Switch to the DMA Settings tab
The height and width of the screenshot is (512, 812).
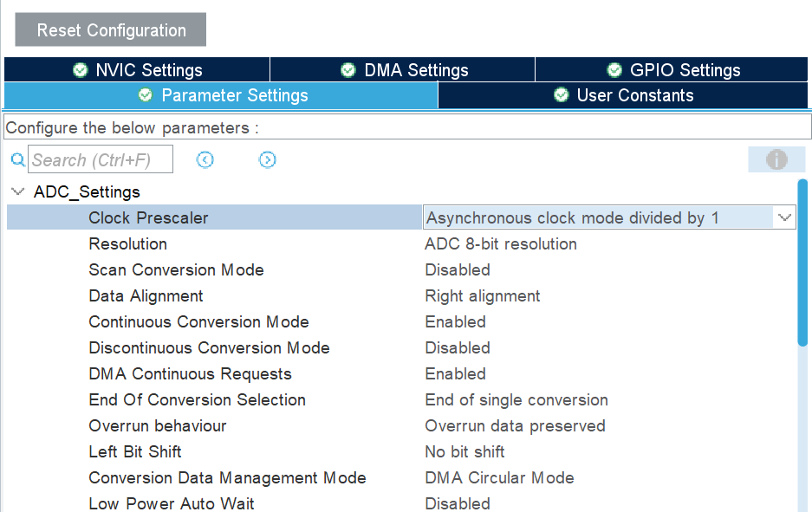point(403,70)
